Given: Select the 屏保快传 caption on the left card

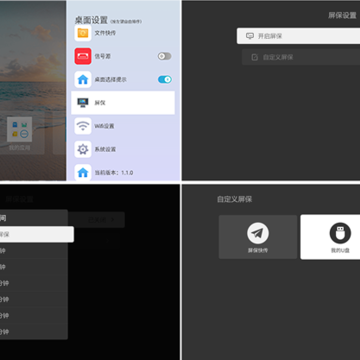Looking at the screenshot, I should 258,250.
